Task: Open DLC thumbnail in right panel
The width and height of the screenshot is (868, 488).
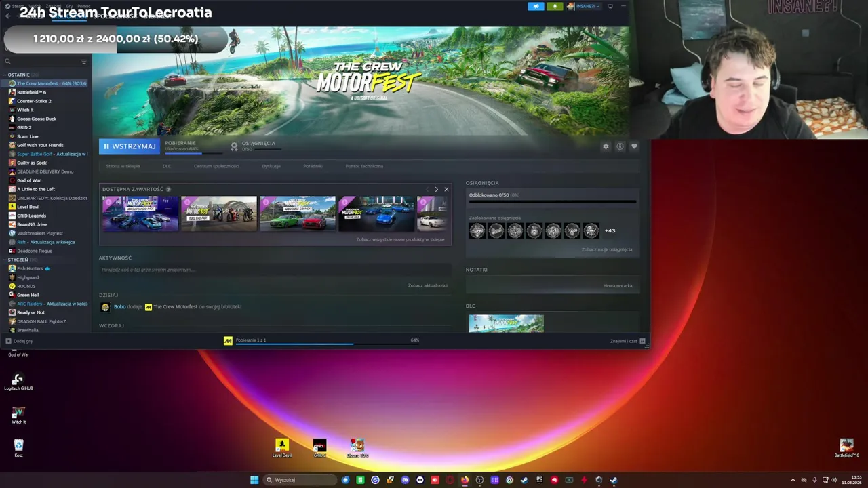Action: tap(506, 323)
